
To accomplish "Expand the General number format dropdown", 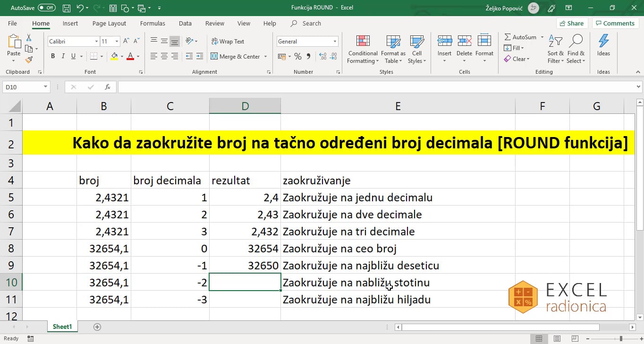I will coord(335,42).
